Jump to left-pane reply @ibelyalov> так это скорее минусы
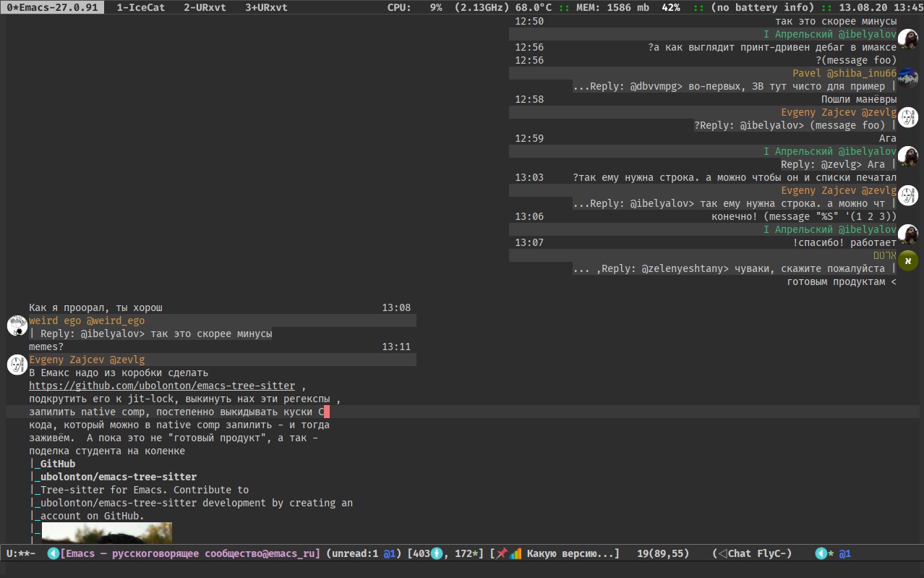Screen dimensions: 924x578 click(x=150, y=333)
